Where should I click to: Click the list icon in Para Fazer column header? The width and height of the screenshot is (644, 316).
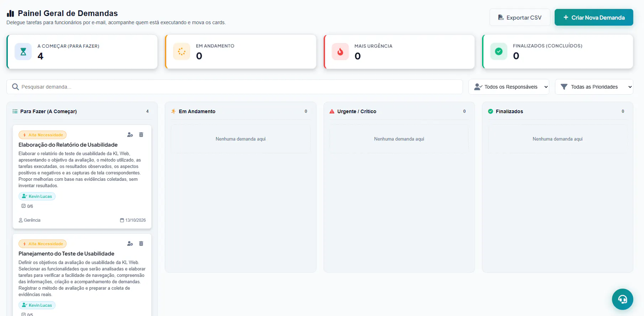15,111
